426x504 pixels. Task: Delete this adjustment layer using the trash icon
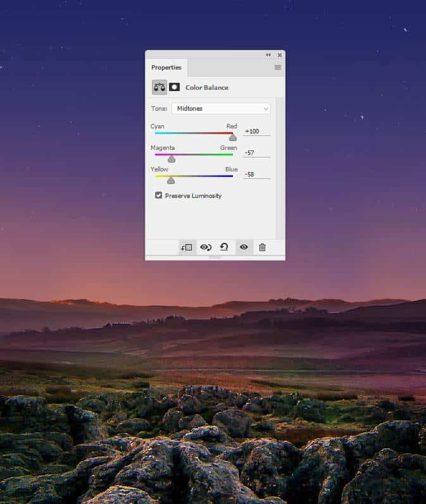pos(262,247)
